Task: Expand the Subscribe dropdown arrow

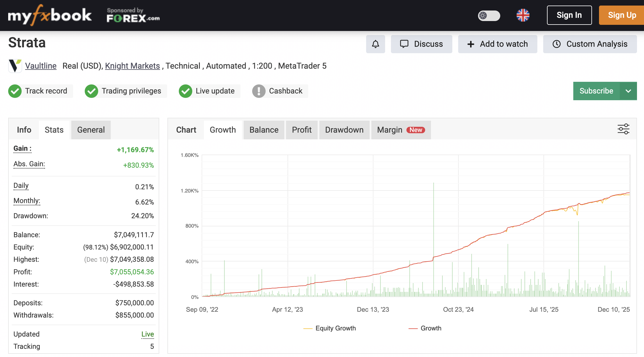Action: click(629, 91)
